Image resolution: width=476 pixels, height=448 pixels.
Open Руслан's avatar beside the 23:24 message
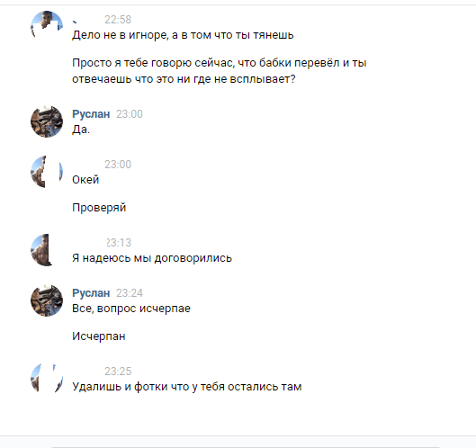tap(47, 300)
